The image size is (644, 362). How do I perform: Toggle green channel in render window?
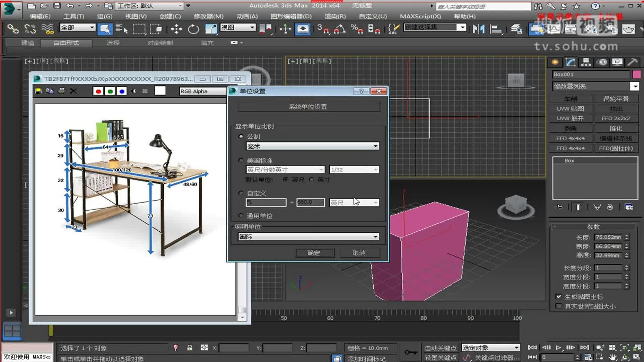(x=110, y=91)
